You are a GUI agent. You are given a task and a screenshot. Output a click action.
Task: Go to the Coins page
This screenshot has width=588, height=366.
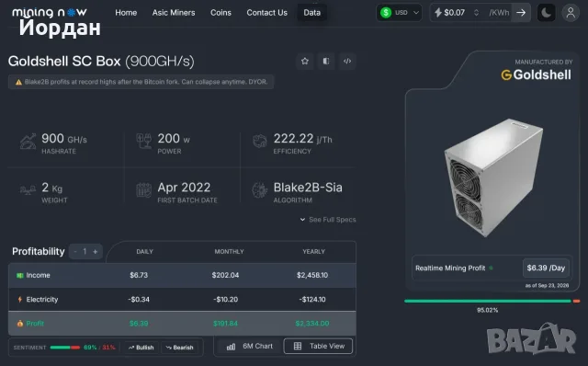point(220,13)
